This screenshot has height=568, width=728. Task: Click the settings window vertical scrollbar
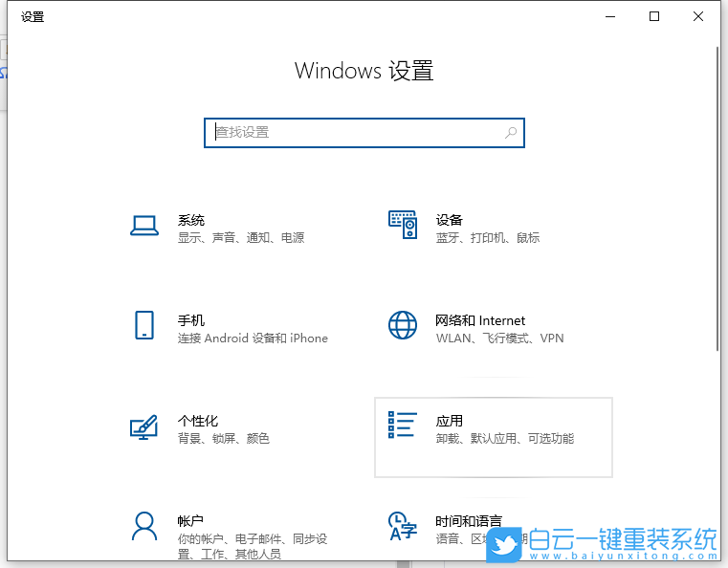coord(717,200)
